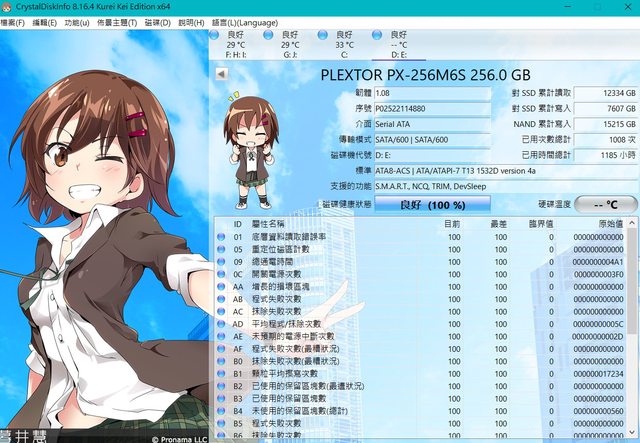Click the power on hours value 1185 小時
This screenshot has height=443, width=640.
click(x=606, y=155)
